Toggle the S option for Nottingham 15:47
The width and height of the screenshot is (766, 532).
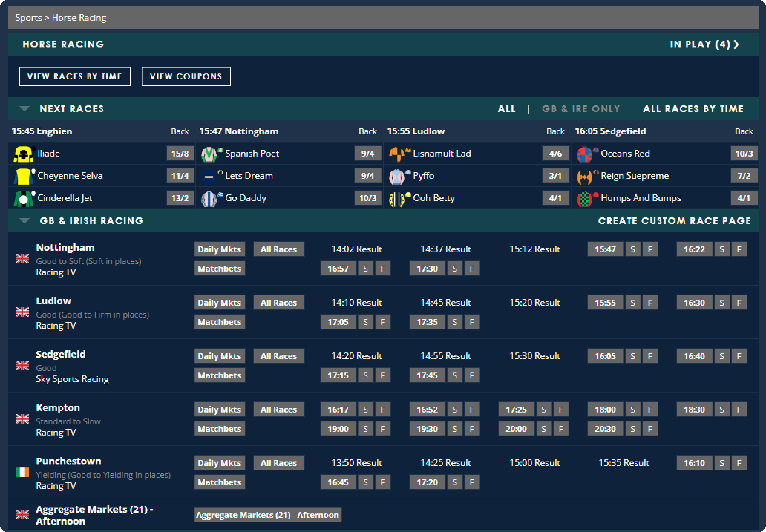tap(633, 249)
